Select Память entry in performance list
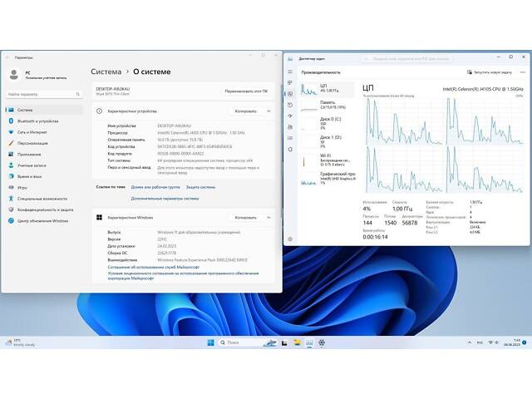 [x=327, y=106]
